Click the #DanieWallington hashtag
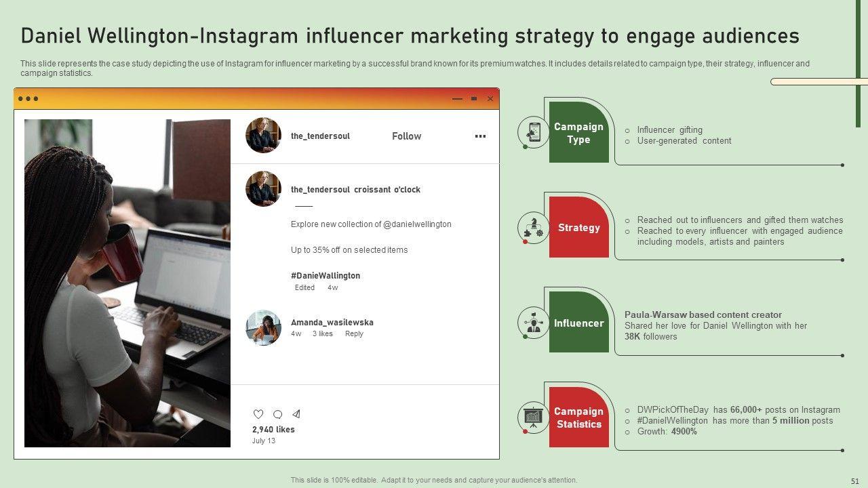The image size is (868, 488). click(325, 276)
